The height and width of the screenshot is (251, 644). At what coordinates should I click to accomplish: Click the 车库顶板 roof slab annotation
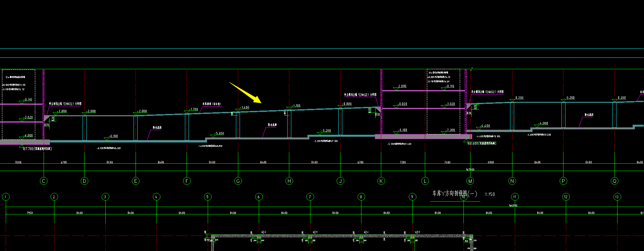(211, 104)
